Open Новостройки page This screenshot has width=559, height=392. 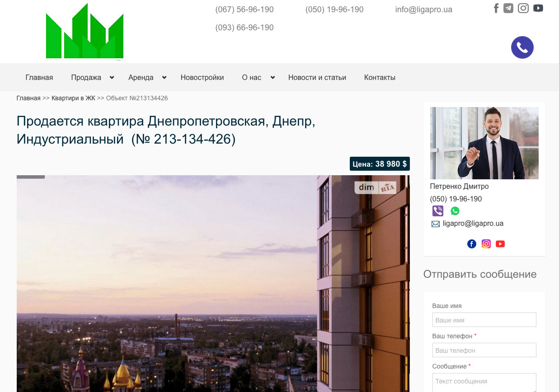pyautogui.click(x=202, y=78)
